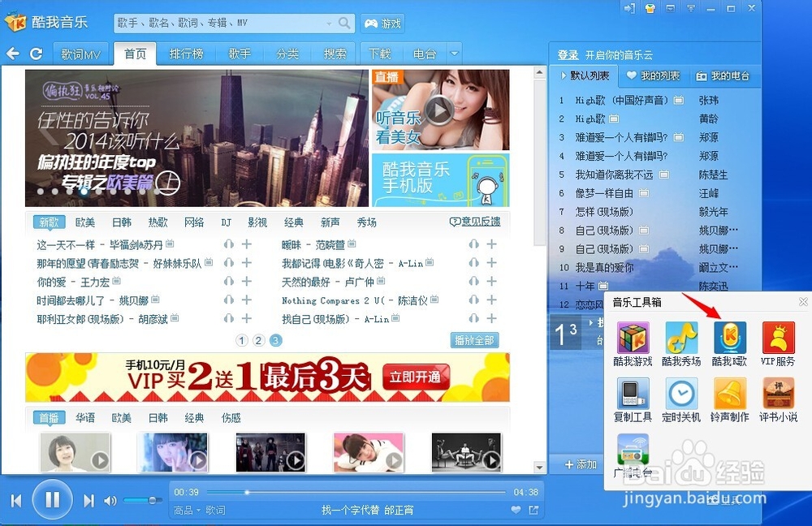Image resolution: width=812 pixels, height=526 pixels.
Task: Click the vertical scrollbar down arrow
Action: (x=540, y=467)
